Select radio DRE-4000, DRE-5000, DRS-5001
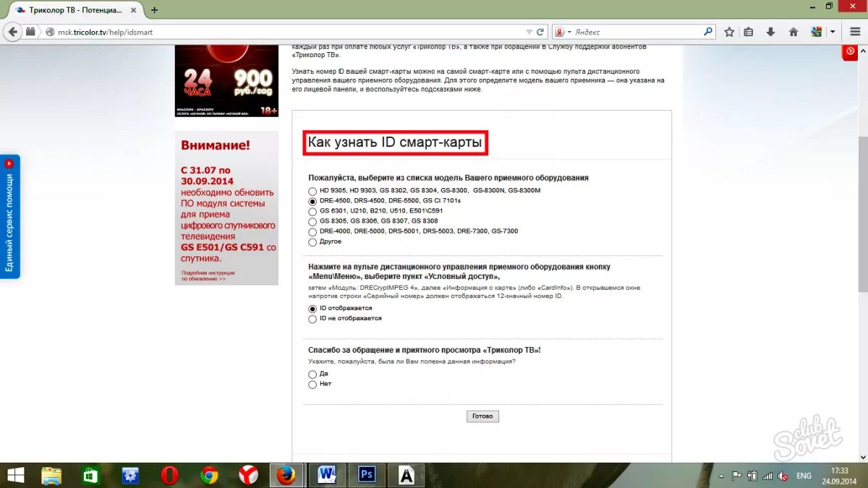This screenshot has width=868, height=488. pos(312,231)
